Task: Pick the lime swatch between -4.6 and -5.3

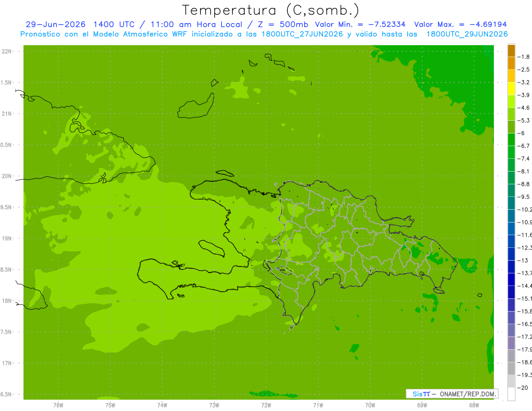Action: [511, 114]
